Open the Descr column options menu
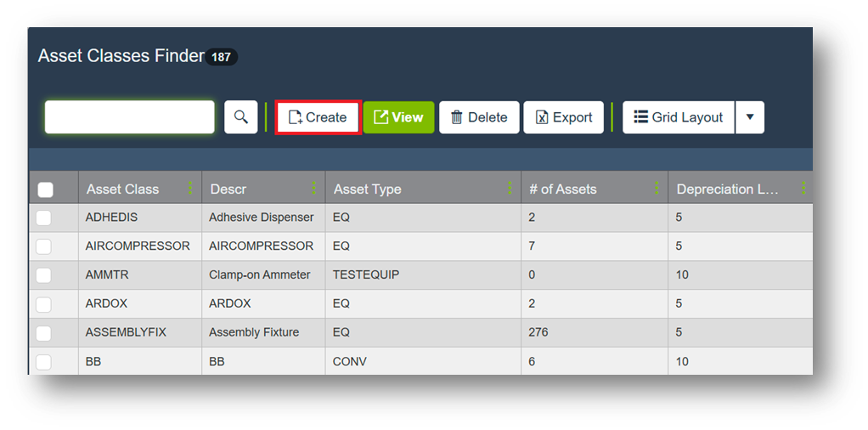The height and width of the screenshot is (430, 868). click(x=314, y=189)
